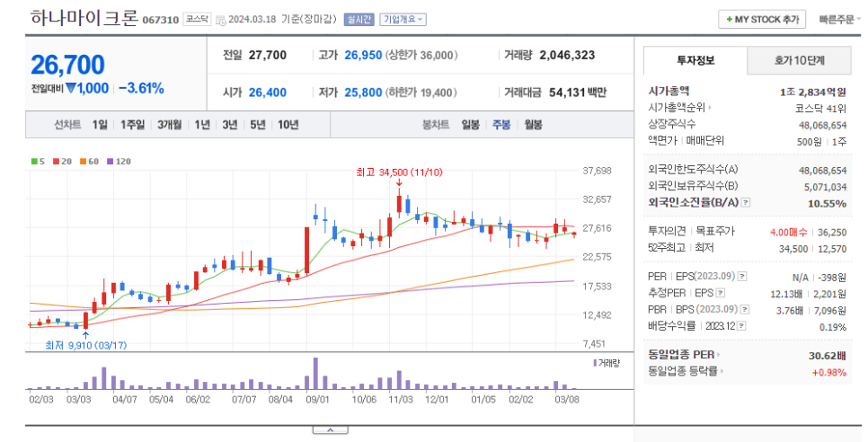
Task: Click the purple 120 moving-average legend swatch
Action: [x=111, y=162]
